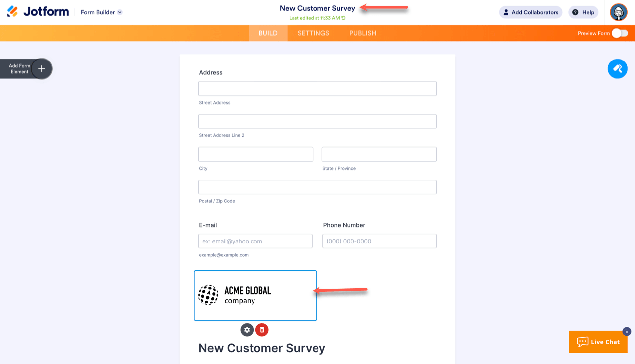
Task: Open the user avatar menu
Action: click(619, 12)
